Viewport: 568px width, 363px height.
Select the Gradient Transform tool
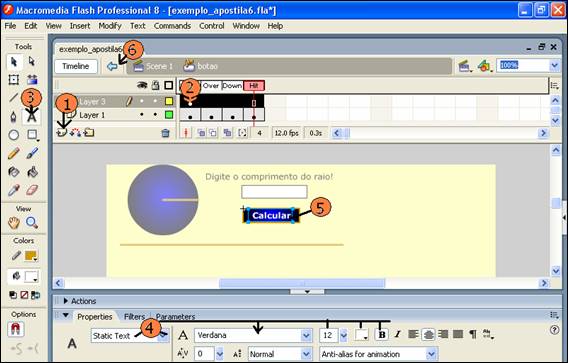(x=32, y=80)
